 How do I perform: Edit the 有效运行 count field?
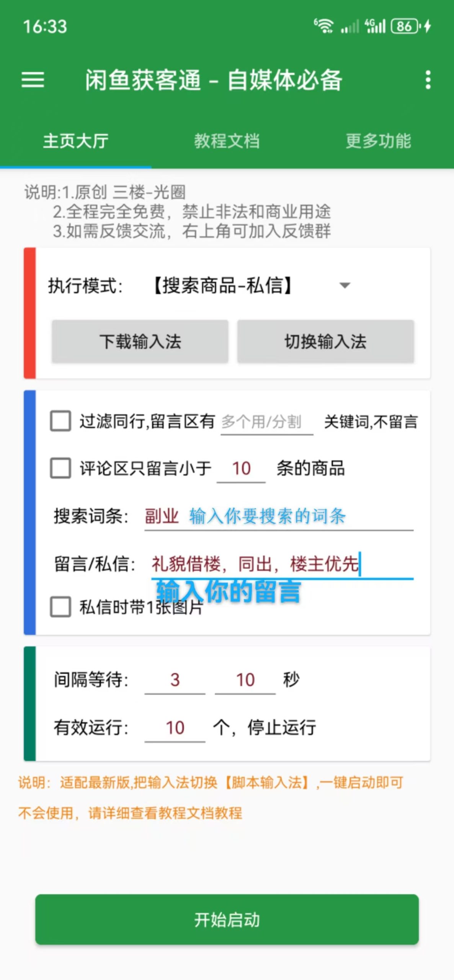point(175,728)
